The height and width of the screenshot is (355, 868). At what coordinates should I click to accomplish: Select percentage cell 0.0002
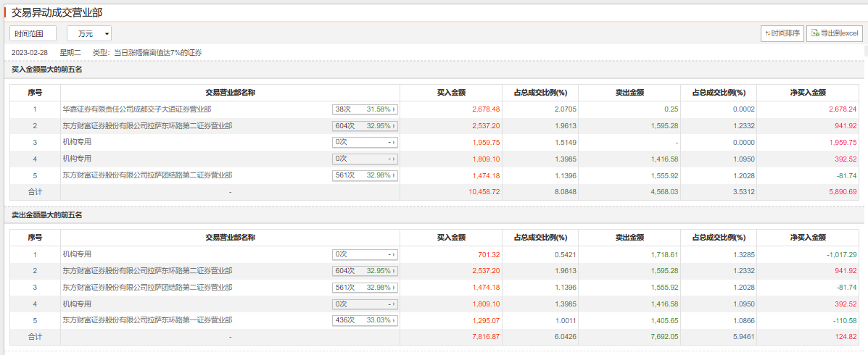[x=743, y=109]
